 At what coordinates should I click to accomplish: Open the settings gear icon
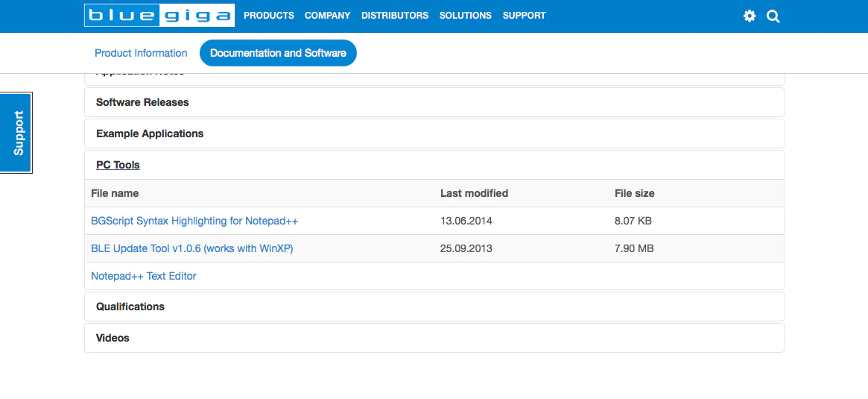coord(750,16)
